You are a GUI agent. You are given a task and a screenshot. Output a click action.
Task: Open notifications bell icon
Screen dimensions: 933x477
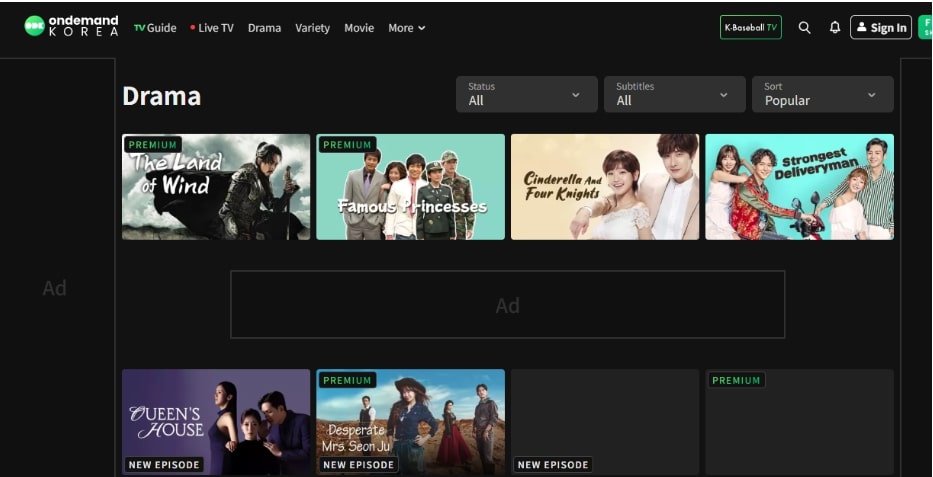(x=835, y=27)
